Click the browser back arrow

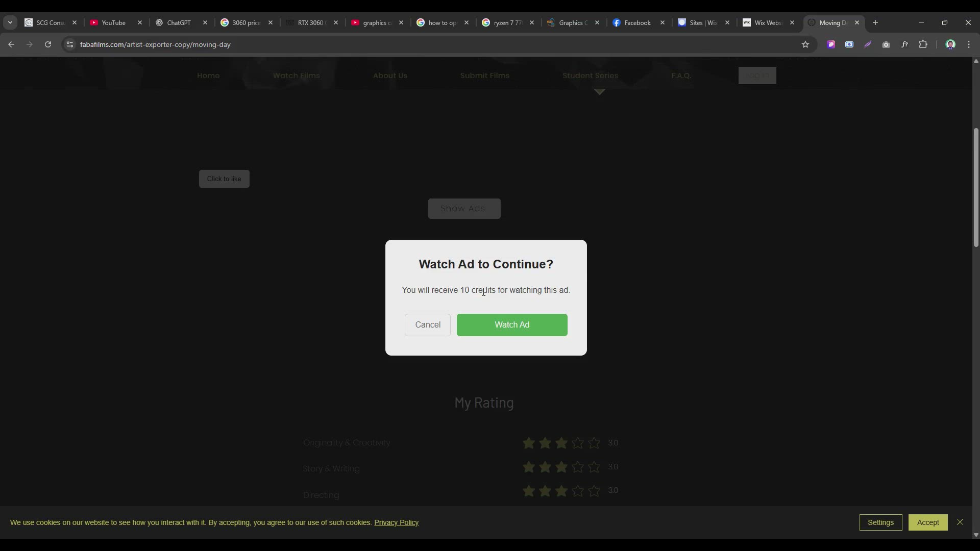pyautogui.click(x=11, y=44)
